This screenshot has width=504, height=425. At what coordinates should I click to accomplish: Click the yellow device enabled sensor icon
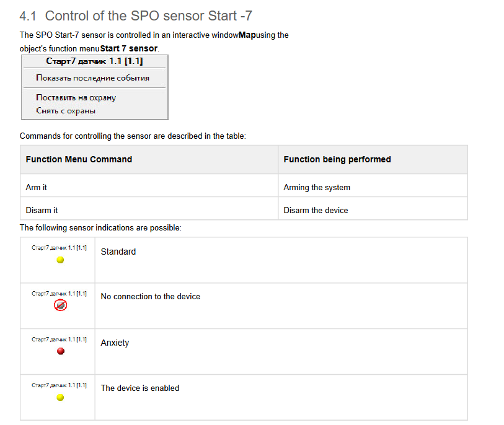60,397
